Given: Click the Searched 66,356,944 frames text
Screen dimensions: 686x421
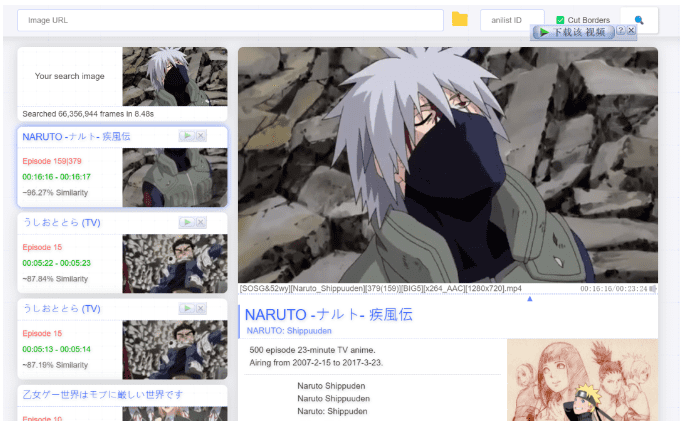Looking at the screenshot, I should tap(88, 114).
